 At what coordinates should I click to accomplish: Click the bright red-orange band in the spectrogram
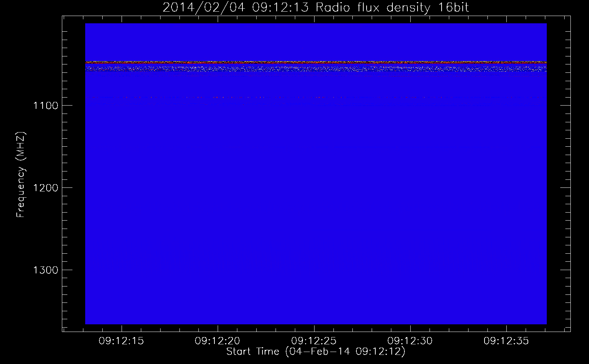click(x=316, y=63)
